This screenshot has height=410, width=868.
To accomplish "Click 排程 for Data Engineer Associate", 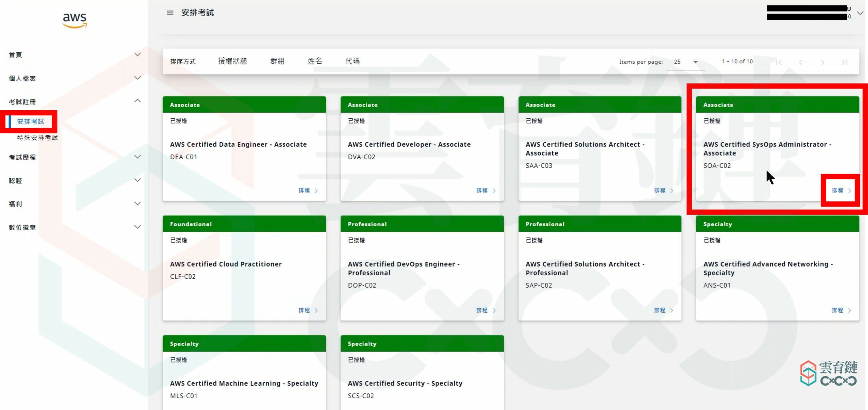I will (x=308, y=191).
